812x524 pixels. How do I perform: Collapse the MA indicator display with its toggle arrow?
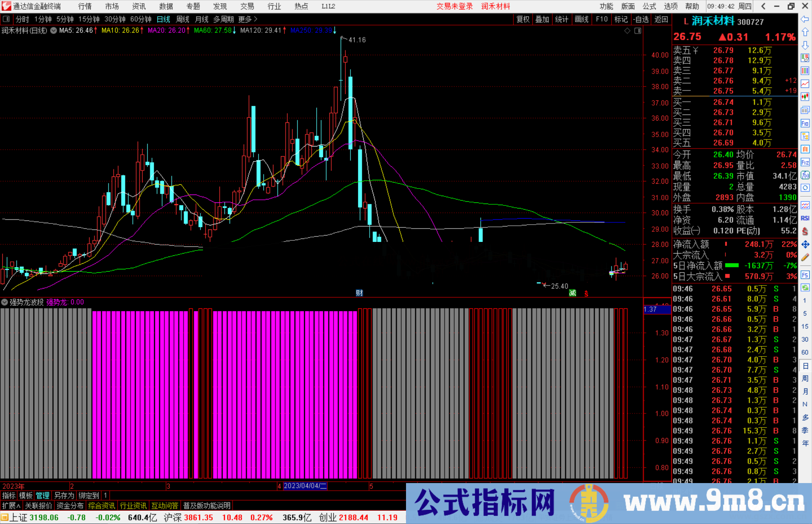pyautogui.click(x=54, y=31)
